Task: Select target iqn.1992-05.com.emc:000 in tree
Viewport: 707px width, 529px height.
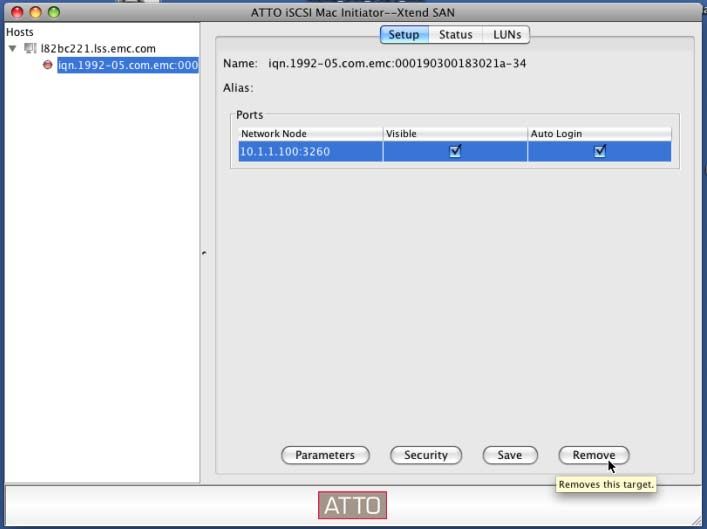Action: pos(128,65)
